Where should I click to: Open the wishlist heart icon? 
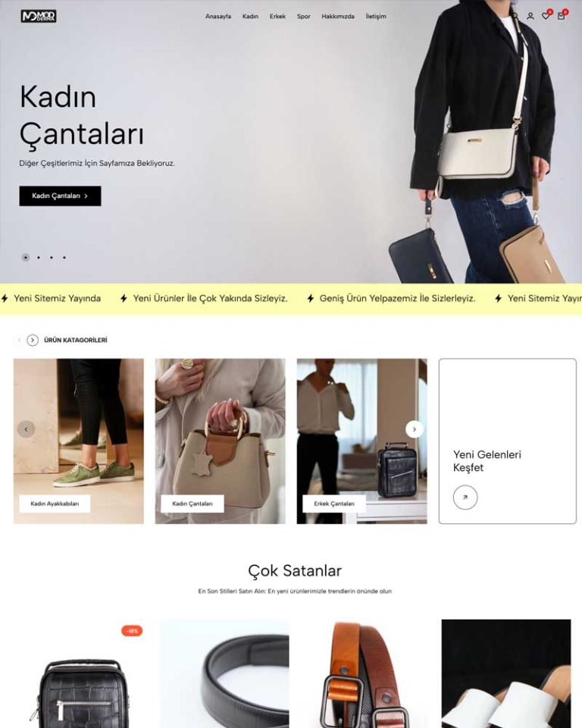point(546,15)
